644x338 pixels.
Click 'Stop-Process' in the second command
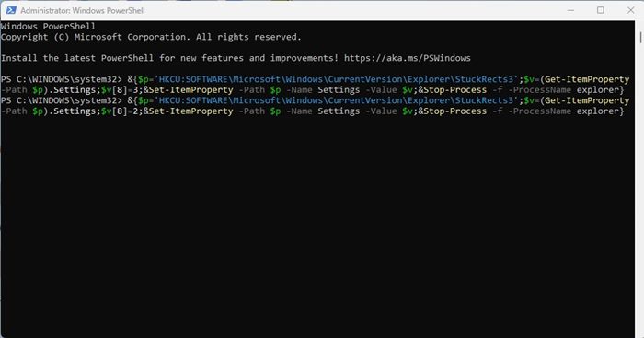[454, 111]
